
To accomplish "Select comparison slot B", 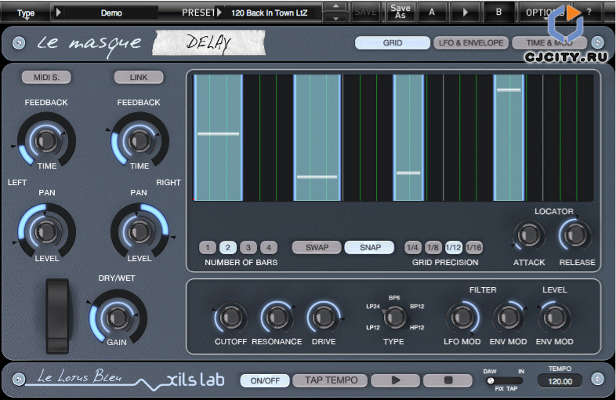I will tap(499, 12).
